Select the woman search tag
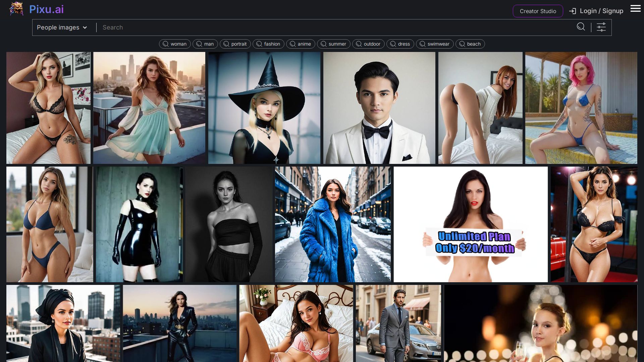The height and width of the screenshot is (362, 644). [175, 44]
